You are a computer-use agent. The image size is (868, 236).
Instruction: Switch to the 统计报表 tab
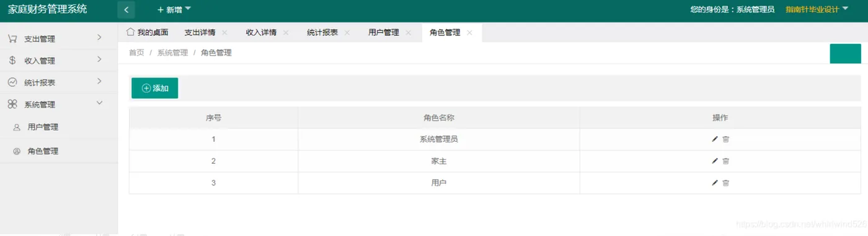click(322, 32)
